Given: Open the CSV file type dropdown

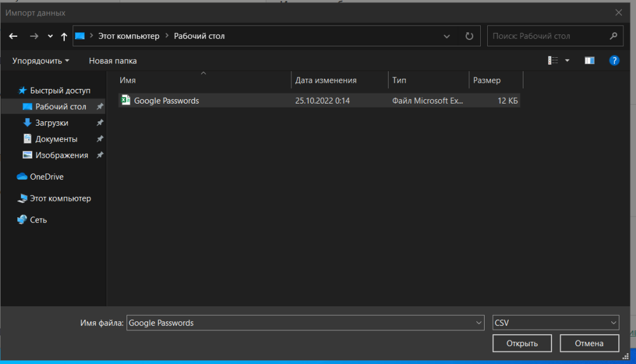Looking at the screenshot, I should coord(556,323).
